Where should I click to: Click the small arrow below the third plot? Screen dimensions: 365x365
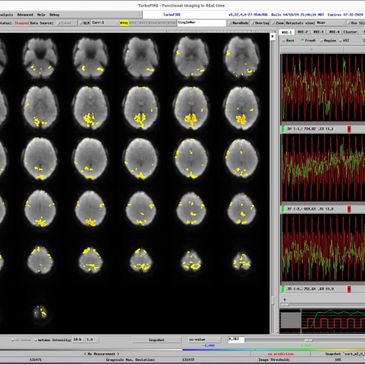(285, 299)
